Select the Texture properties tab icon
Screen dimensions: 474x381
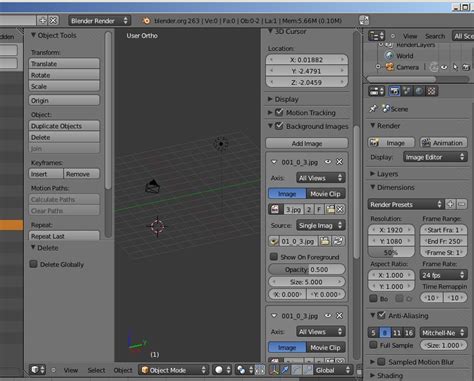coord(431,91)
